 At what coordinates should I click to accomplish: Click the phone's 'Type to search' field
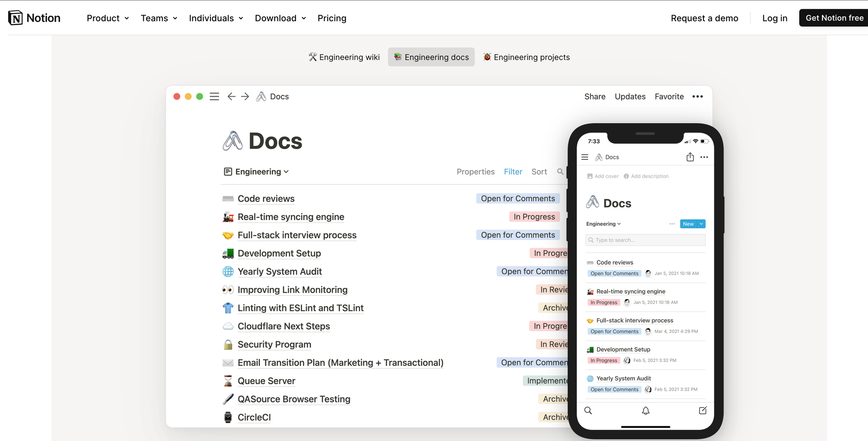[645, 240]
